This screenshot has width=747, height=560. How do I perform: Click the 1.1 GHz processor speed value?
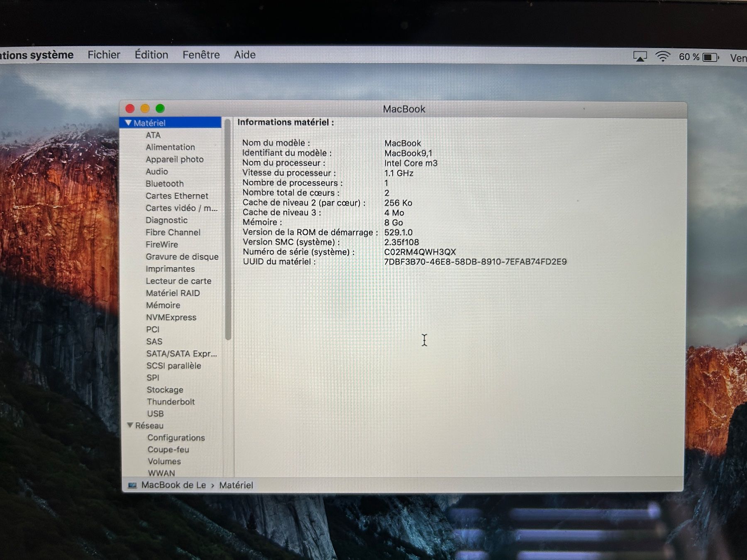(399, 173)
